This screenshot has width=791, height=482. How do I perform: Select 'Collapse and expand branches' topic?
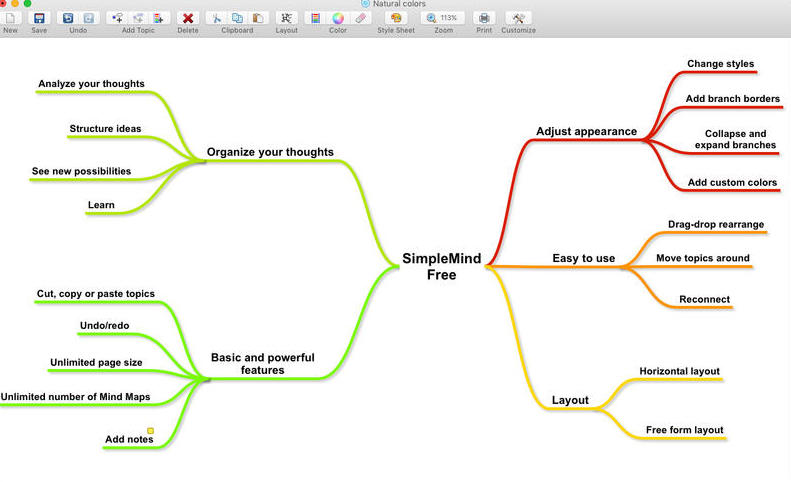tap(735, 139)
